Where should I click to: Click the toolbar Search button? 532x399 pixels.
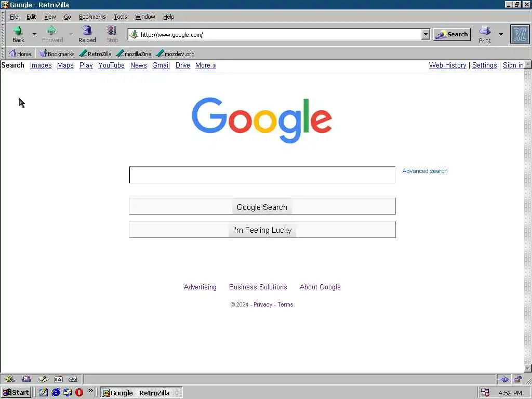tap(452, 34)
